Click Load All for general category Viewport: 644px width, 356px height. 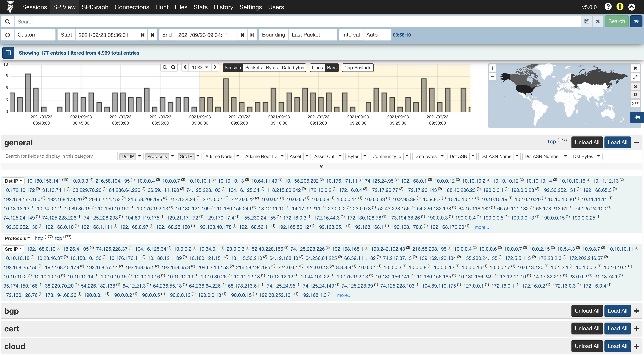617,142
